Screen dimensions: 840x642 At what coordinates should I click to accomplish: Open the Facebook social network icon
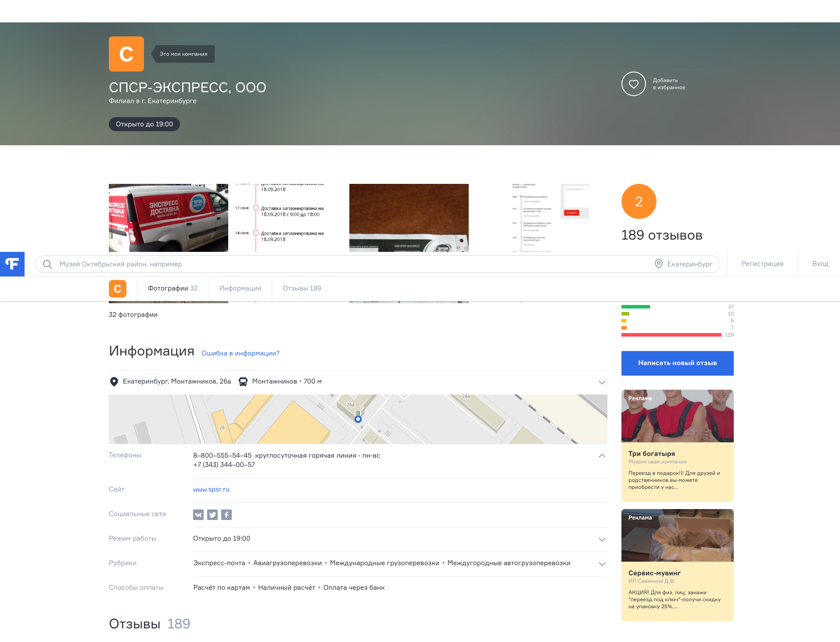pos(226,515)
